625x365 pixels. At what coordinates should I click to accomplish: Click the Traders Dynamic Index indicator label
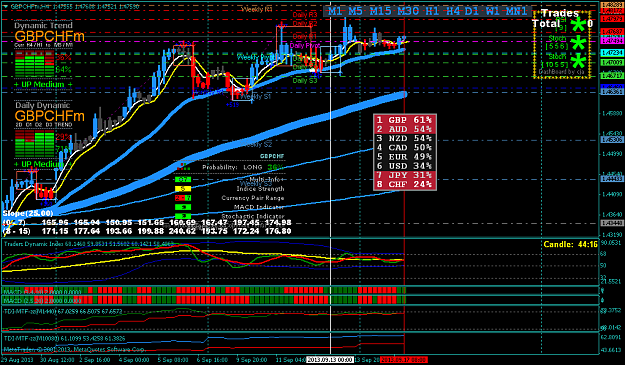click(x=89, y=243)
